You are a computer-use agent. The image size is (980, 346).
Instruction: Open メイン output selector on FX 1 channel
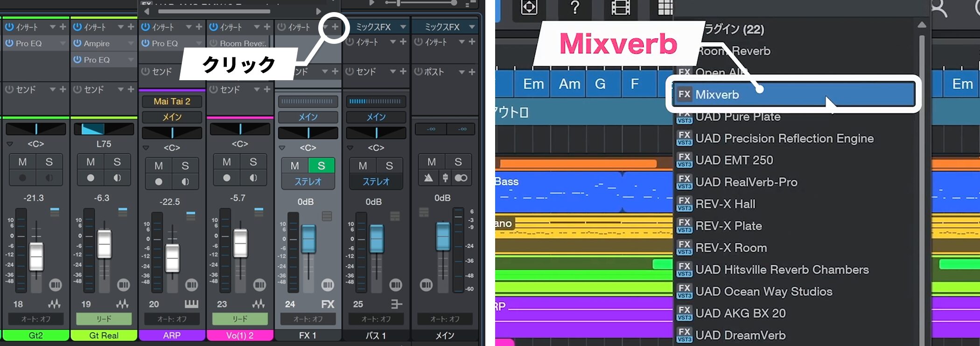click(x=308, y=117)
